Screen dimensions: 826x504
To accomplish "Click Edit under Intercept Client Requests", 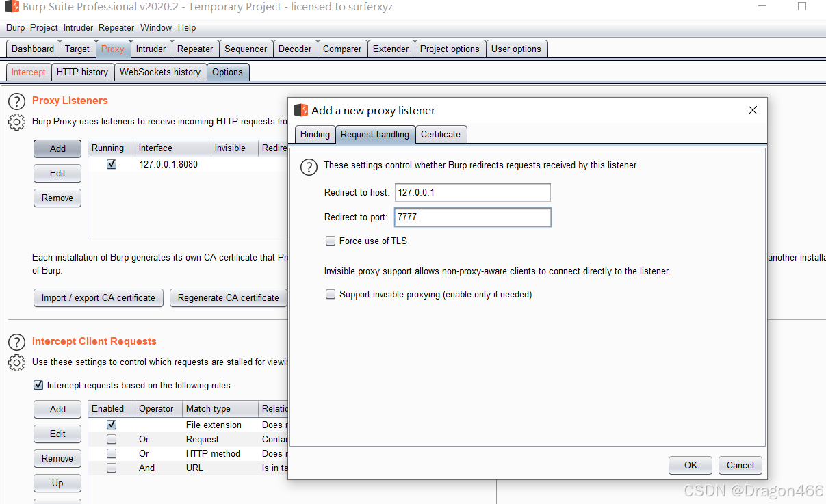I will click(57, 434).
